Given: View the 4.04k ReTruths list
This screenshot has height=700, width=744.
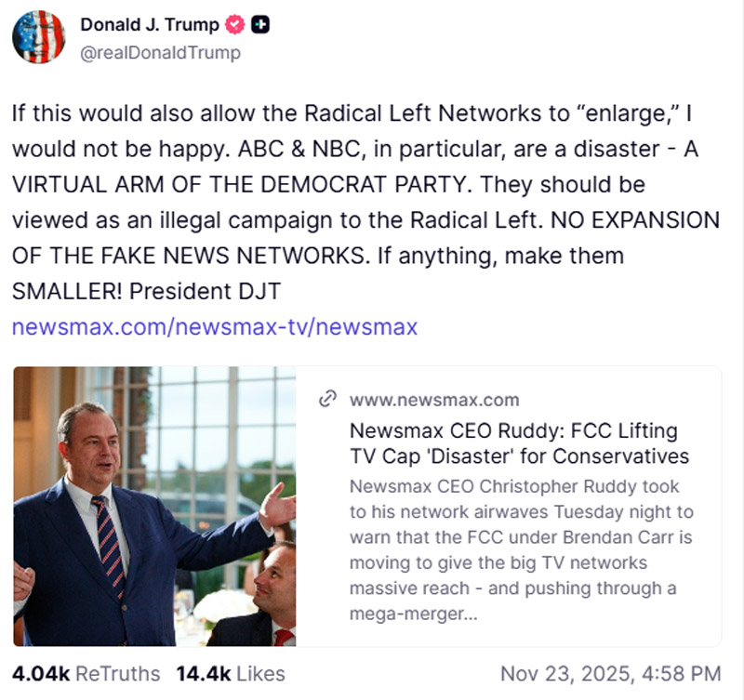Looking at the screenshot, I should point(86,673).
